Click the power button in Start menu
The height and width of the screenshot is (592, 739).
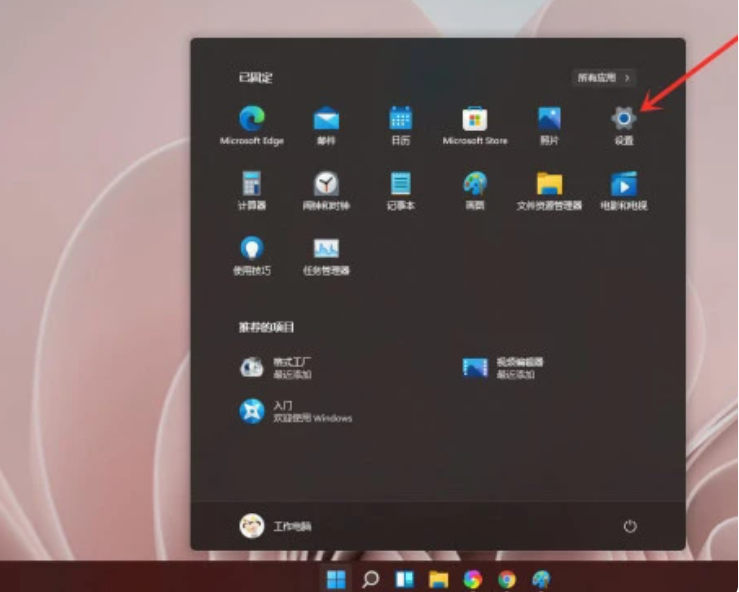pos(630,526)
